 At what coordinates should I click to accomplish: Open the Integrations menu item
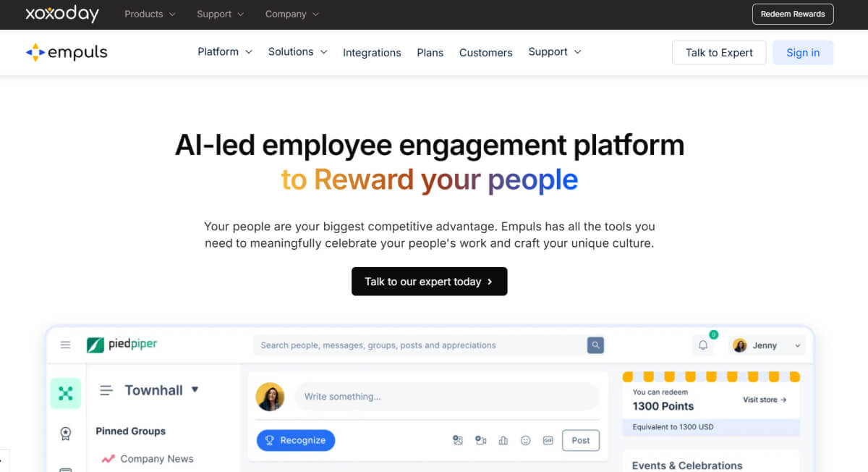(372, 52)
